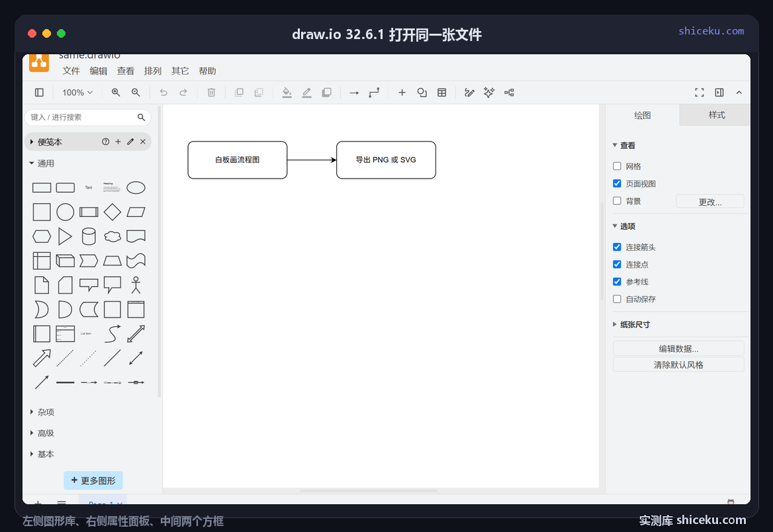This screenshot has height=532, width=773.
Task: Bring selection to front icon
Action: (239, 93)
